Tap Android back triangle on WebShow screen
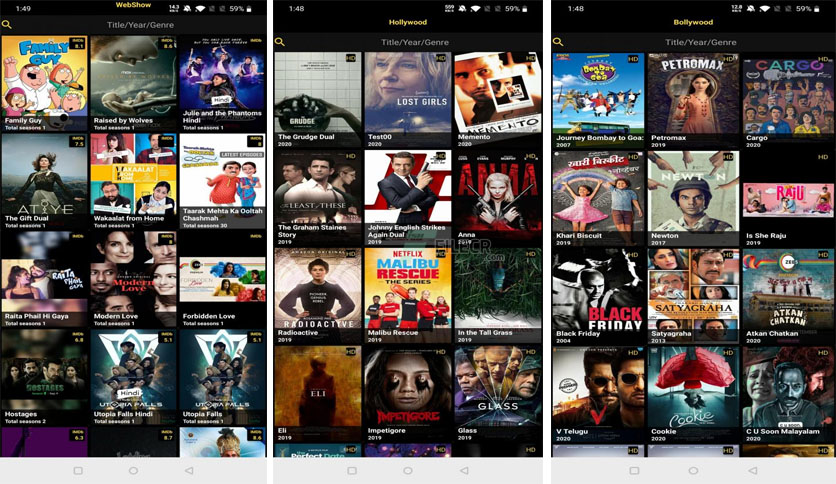Screen dimensions: 836x484 point(189,471)
